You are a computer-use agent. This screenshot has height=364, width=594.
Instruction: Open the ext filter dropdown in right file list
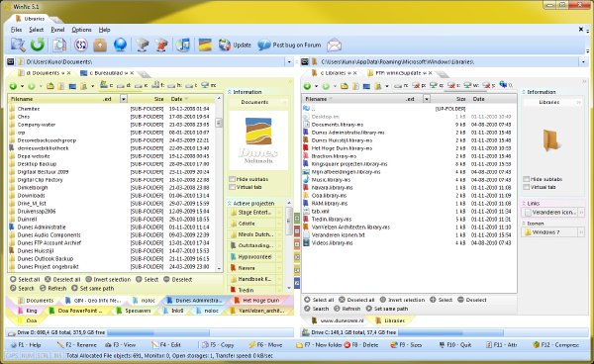[427, 99]
